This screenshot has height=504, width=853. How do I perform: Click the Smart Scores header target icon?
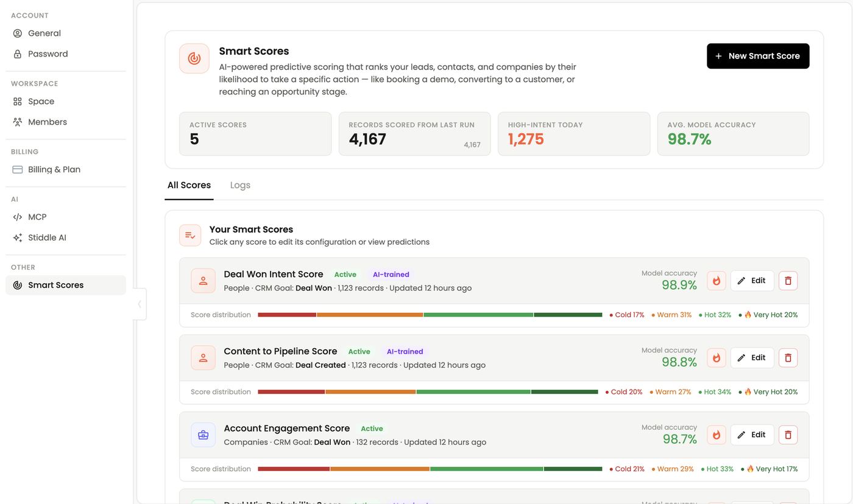click(x=194, y=58)
